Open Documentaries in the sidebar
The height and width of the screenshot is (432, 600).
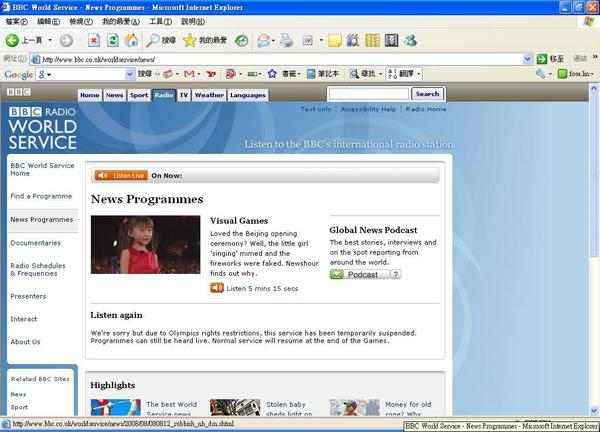tap(36, 243)
